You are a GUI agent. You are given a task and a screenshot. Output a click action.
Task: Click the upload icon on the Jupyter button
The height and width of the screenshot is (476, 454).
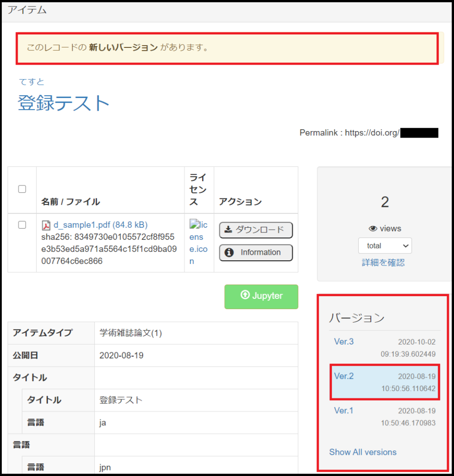[x=245, y=296]
